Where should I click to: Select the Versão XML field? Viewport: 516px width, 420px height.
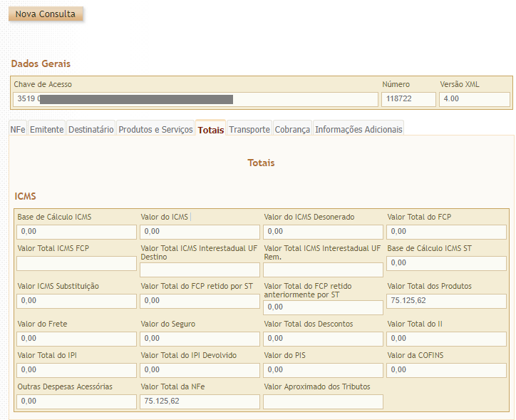pyautogui.click(x=474, y=99)
